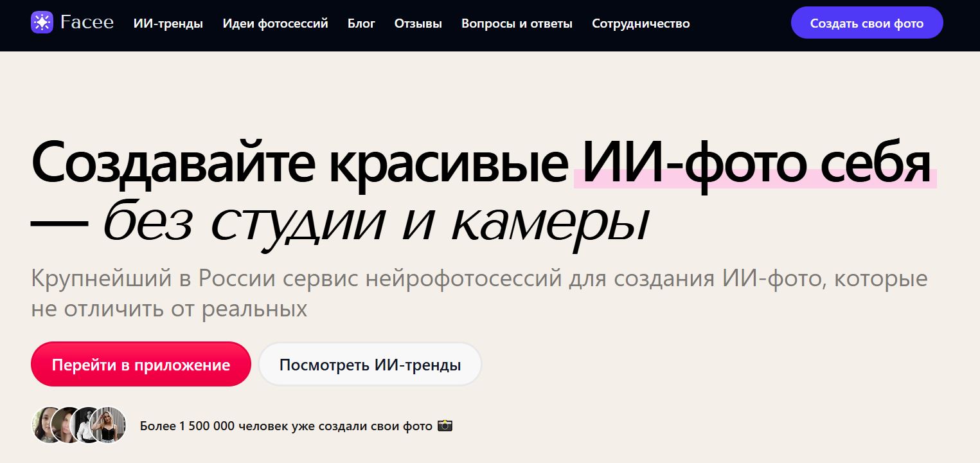The height and width of the screenshot is (463, 980).
Task: Open the ИИ-тренды menu item
Action: pyautogui.click(x=168, y=23)
